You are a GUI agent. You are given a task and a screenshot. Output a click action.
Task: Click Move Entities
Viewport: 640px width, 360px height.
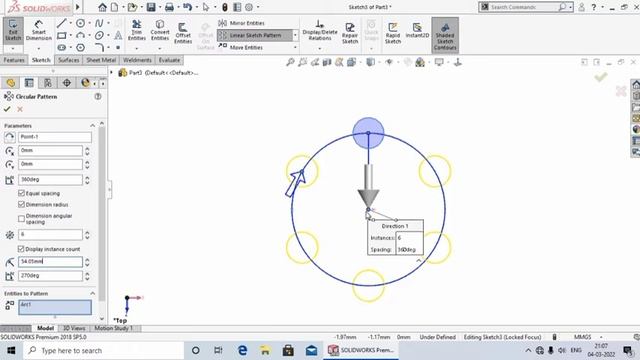[x=241, y=47]
